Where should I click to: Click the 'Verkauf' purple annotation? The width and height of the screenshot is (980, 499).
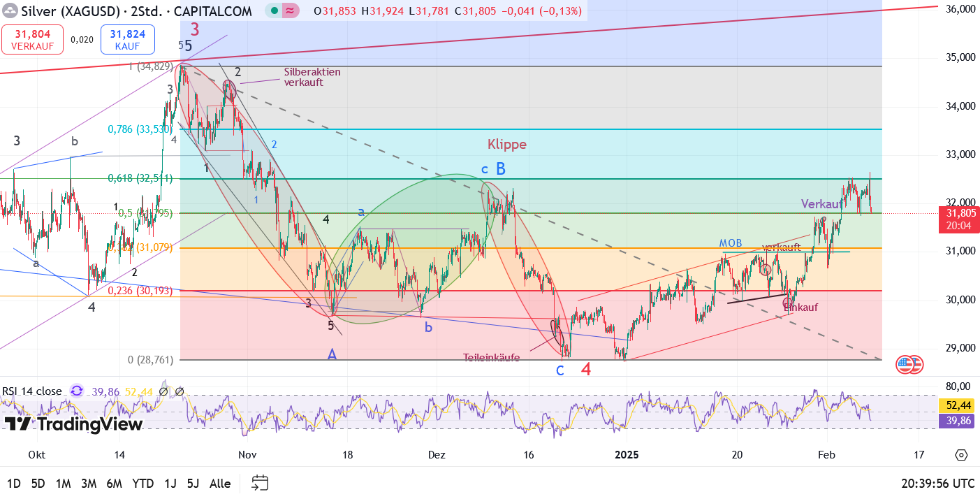822,204
